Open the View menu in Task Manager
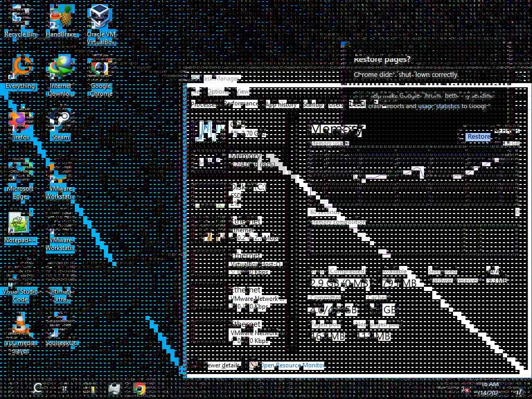The image size is (532, 399). [242, 91]
